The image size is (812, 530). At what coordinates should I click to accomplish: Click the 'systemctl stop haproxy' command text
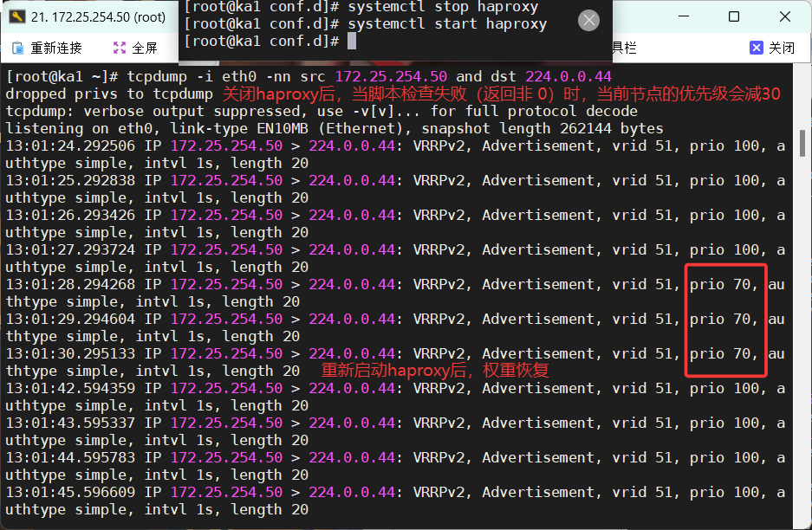point(444,7)
